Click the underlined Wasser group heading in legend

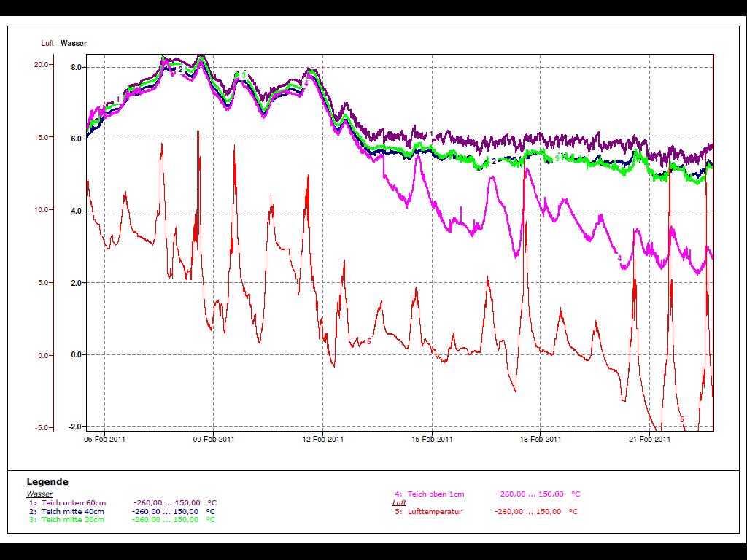(x=39, y=494)
